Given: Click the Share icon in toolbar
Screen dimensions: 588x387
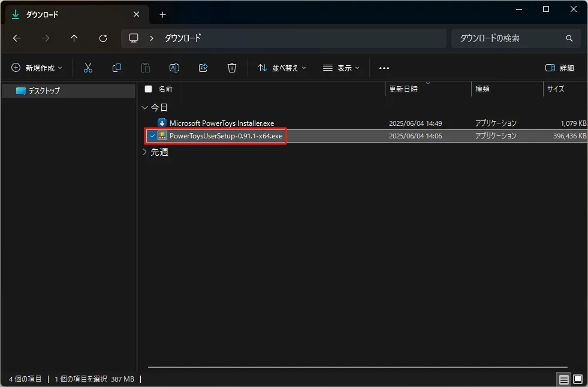Looking at the screenshot, I should (203, 68).
